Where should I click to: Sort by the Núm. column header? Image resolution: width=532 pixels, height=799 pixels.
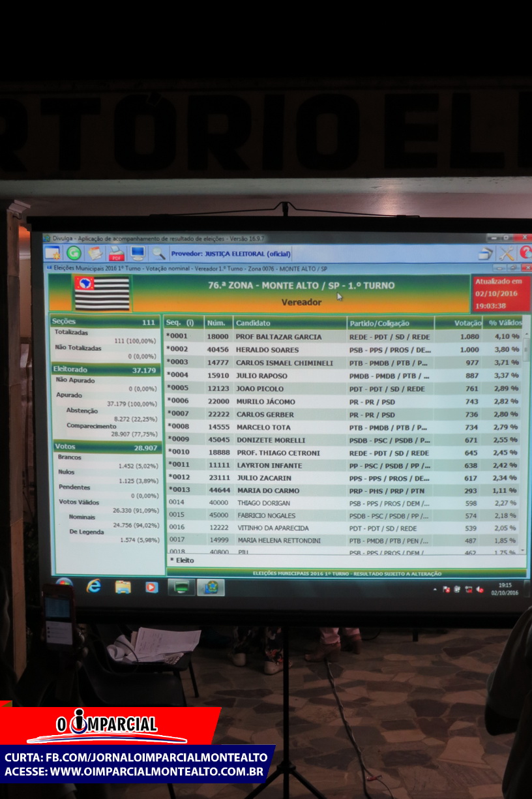click(x=218, y=323)
